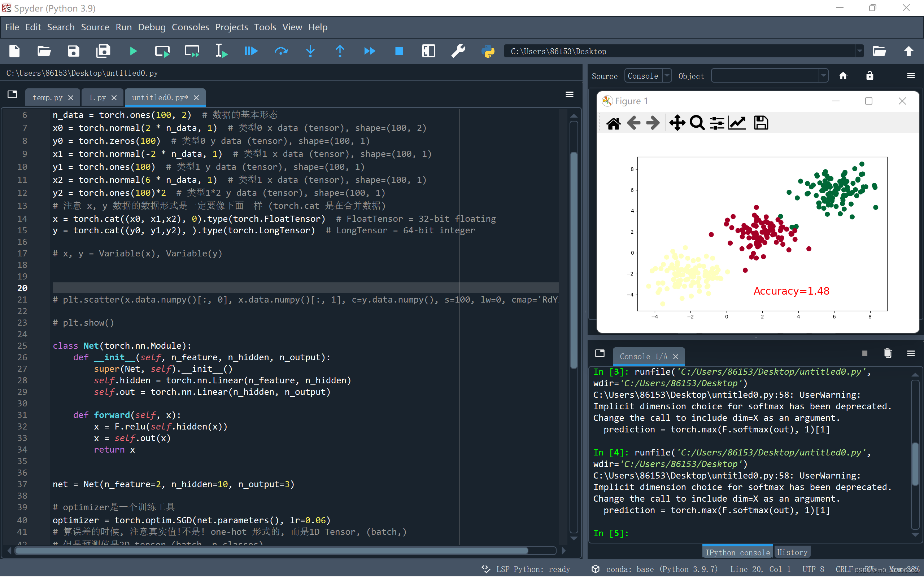The image size is (924, 577).
Task: Click the IPython console tab button
Action: point(737,552)
